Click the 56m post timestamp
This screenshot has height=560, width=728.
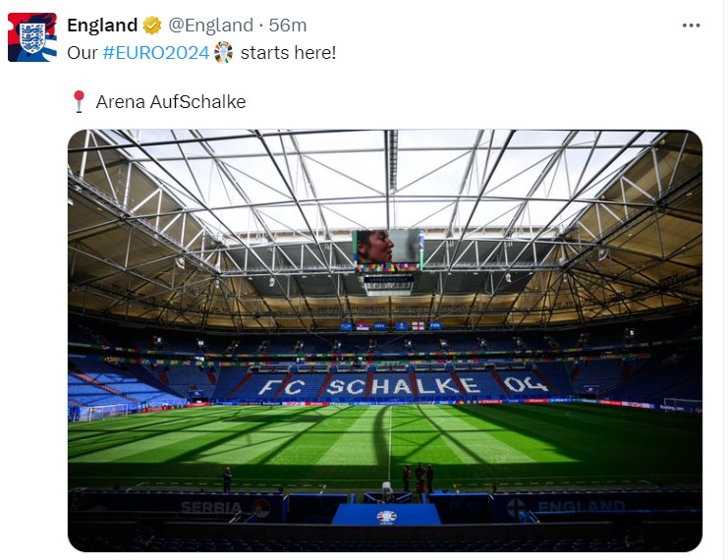pos(288,26)
